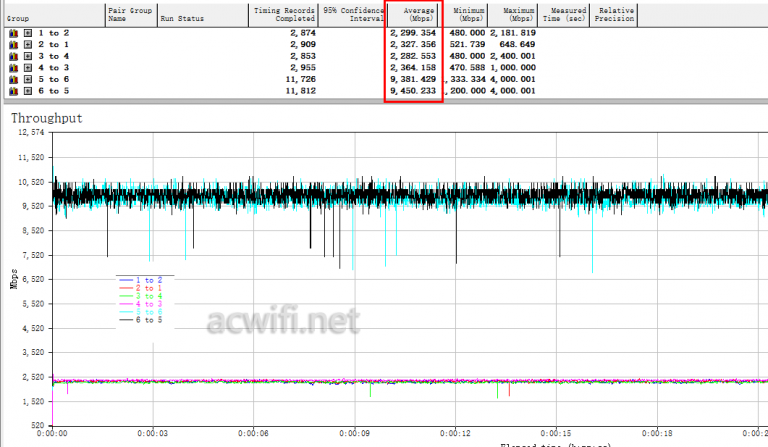Expand the 6 to 5 pair group

tap(28, 91)
